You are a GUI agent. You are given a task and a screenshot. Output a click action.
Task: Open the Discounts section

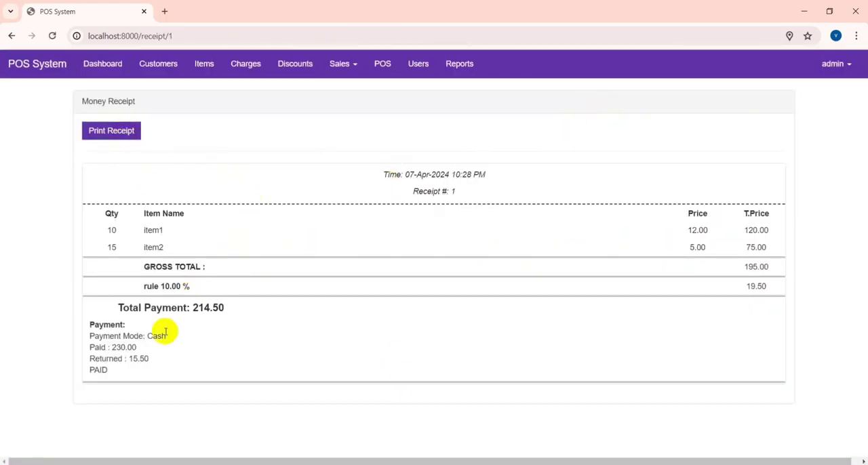tap(295, 64)
